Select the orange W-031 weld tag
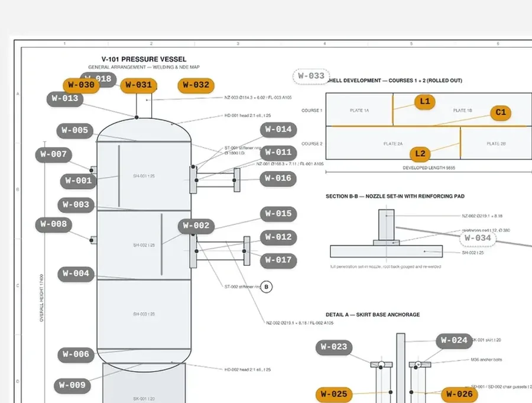Image resolution: width=532 pixels, height=403 pixels. coord(138,85)
